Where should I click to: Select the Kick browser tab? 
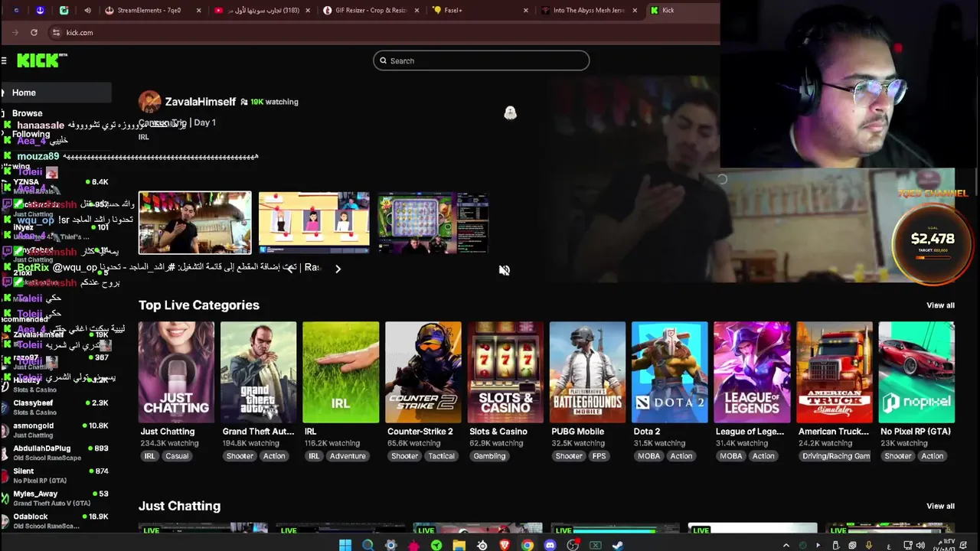681,11
